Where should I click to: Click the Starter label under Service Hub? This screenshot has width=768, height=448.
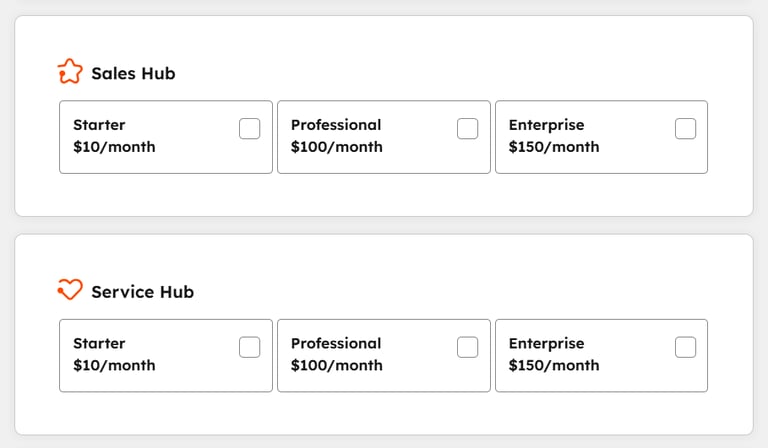pos(99,343)
